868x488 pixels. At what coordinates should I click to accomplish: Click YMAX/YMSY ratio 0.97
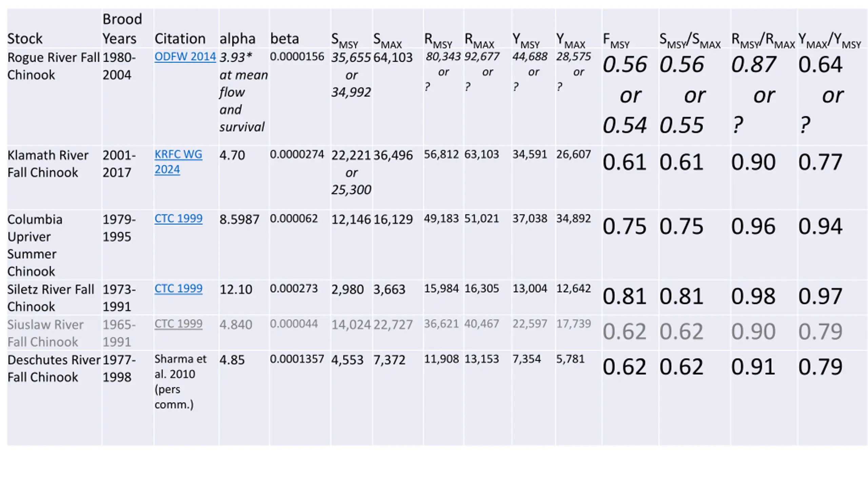pyautogui.click(x=820, y=297)
